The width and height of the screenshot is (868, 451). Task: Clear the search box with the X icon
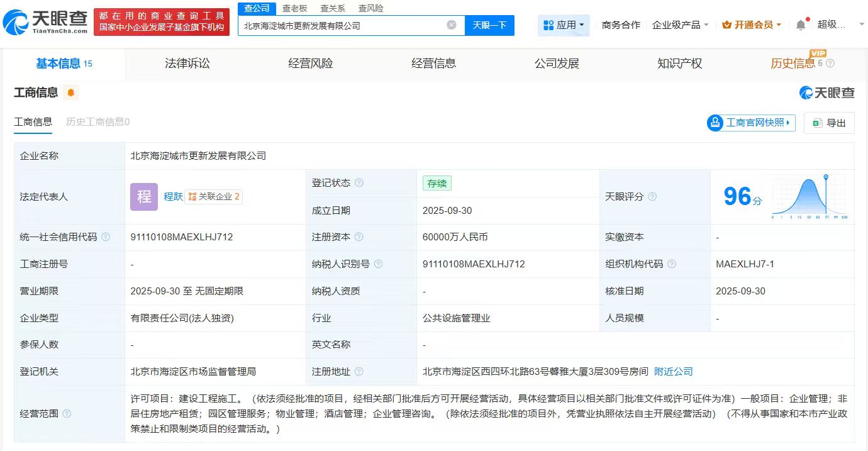pos(452,25)
